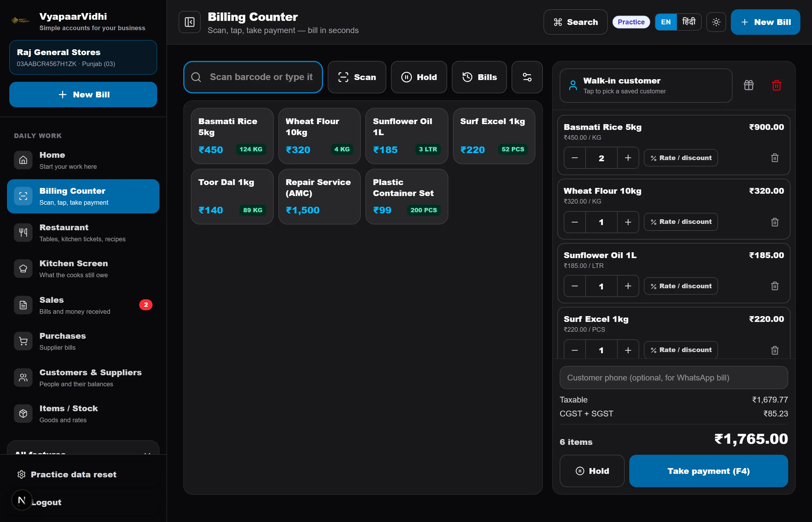This screenshot has height=522, width=812.
Task: Decrease Basmati Rice quantity with minus
Action: coord(574,158)
